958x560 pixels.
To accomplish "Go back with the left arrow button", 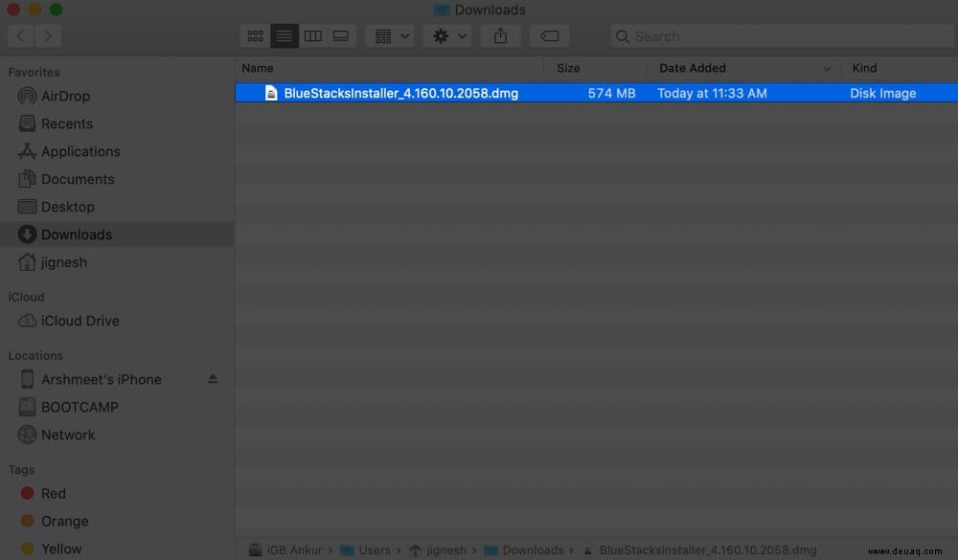I will 20,36.
